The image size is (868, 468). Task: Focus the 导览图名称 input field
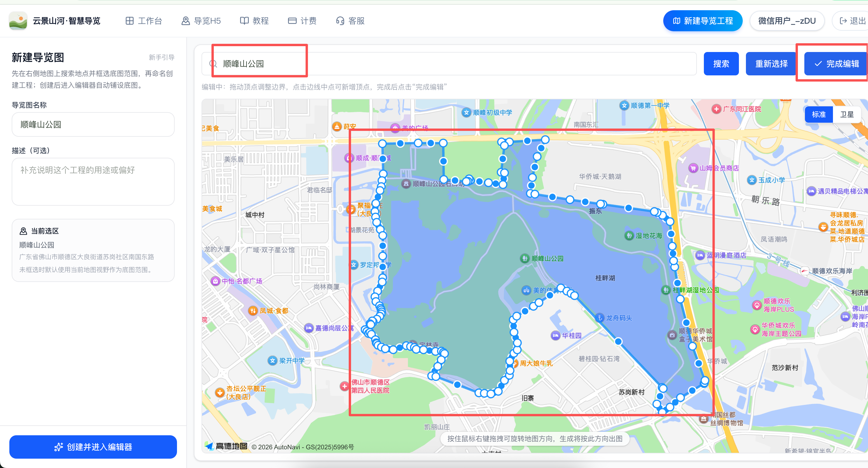coord(93,124)
